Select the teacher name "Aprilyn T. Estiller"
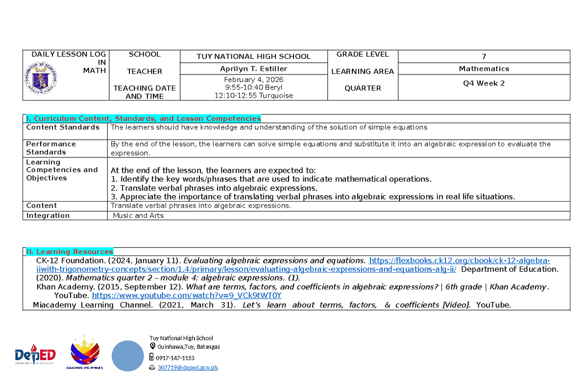 [x=254, y=69]
